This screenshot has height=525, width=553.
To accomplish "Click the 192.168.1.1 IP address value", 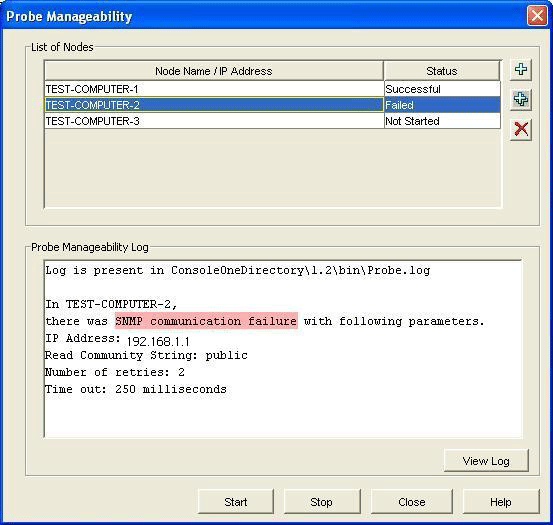I will 158,341.
